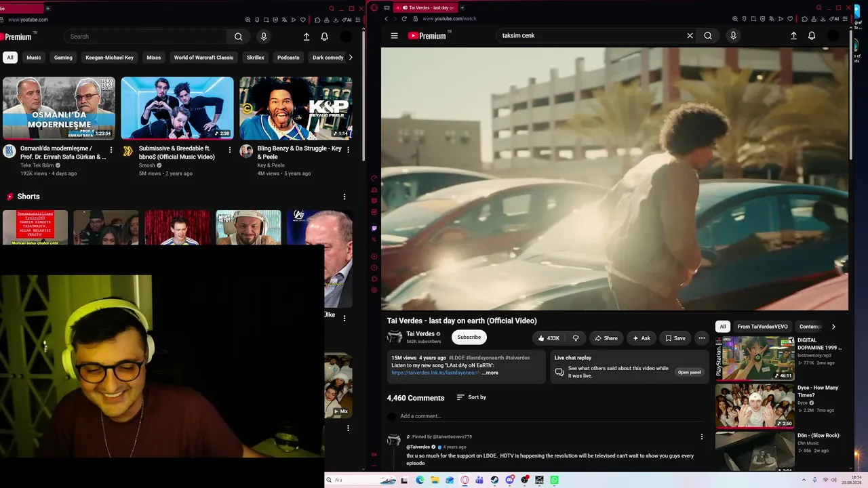The height and width of the screenshot is (488, 868).
Task: Select the Skrillex chip
Action: tap(256, 58)
